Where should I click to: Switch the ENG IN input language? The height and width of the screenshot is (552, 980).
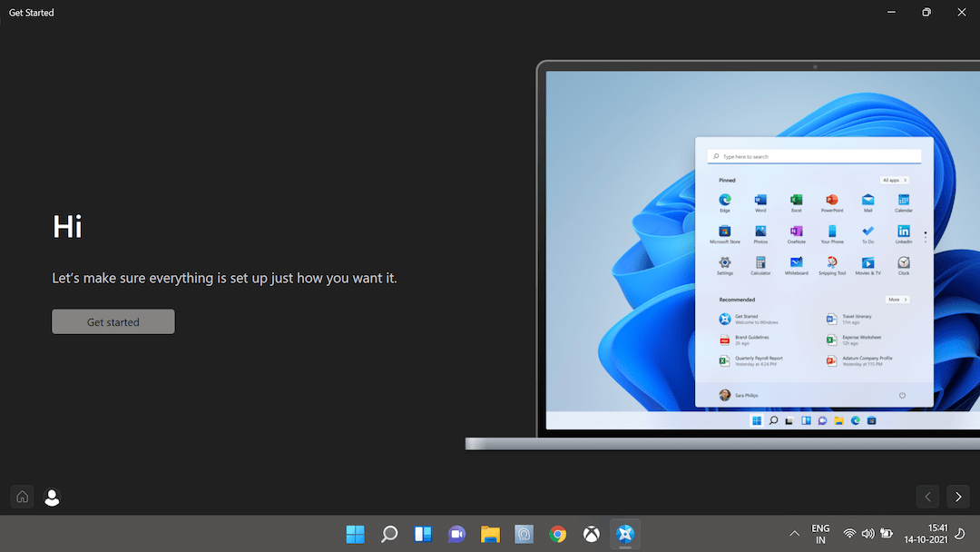click(820, 534)
